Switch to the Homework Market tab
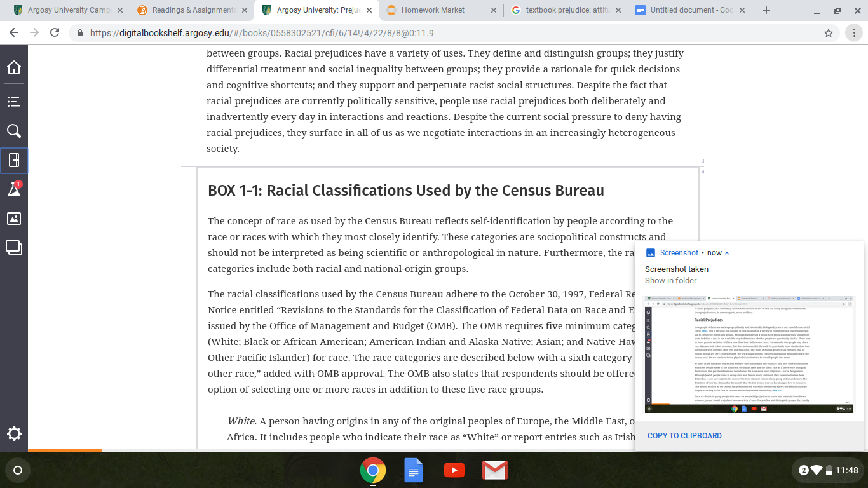 coord(442,10)
